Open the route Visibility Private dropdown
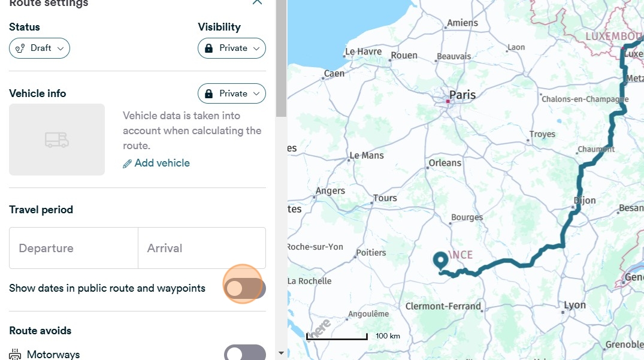Screen dimensions: 644x360 coord(232,49)
